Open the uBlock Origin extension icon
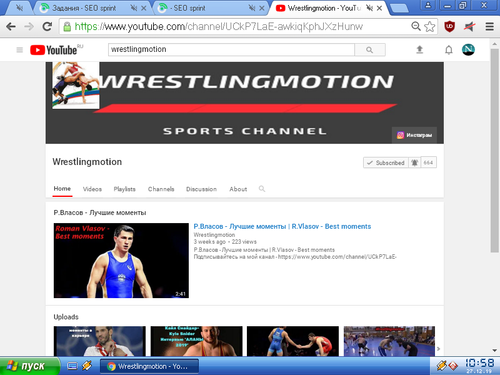Image resolution: width=500 pixels, height=375 pixels. [450, 26]
